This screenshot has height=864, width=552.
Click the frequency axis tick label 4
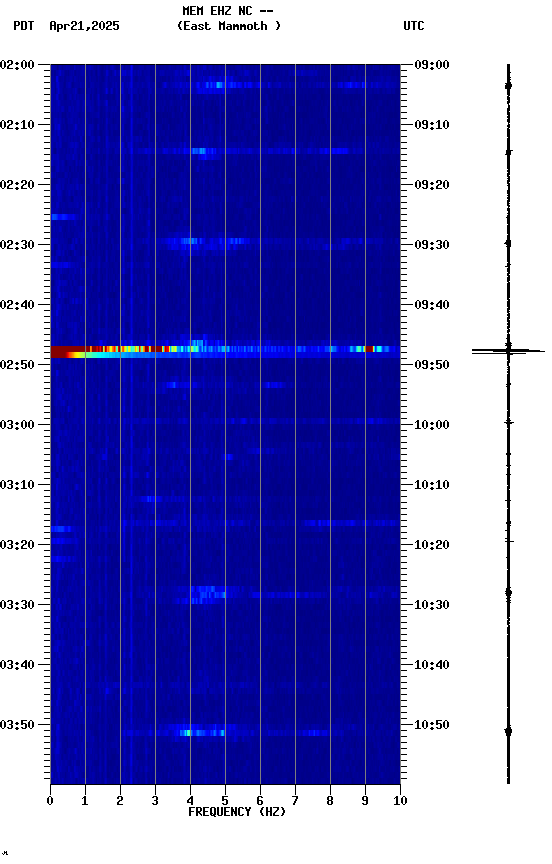point(190,801)
